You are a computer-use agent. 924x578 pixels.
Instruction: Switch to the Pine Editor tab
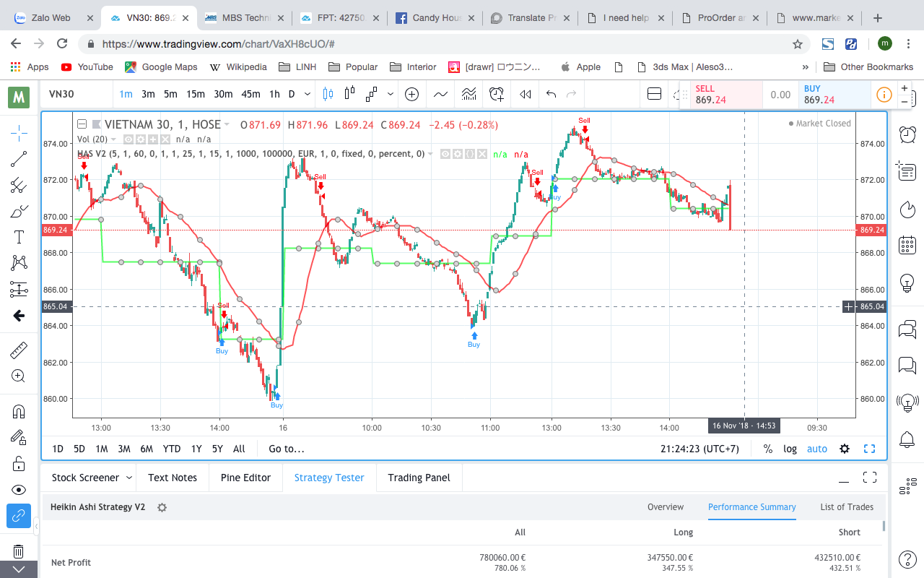click(245, 478)
